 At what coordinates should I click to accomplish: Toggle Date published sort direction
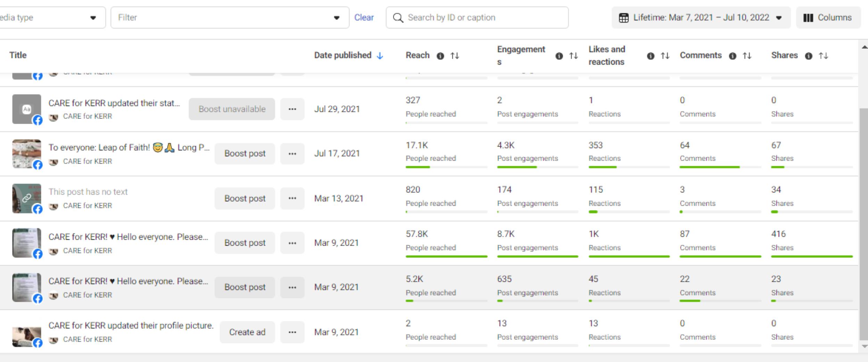pyautogui.click(x=380, y=56)
